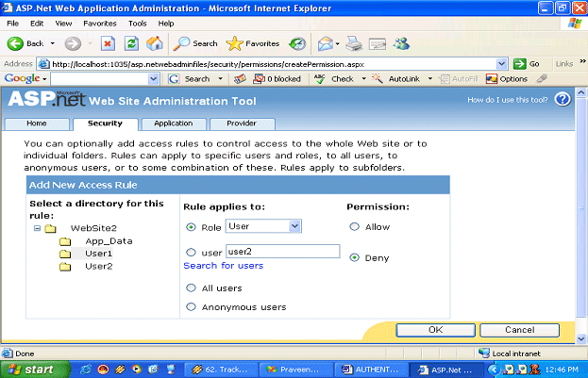Image resolution: width=588 pixels, height=378 pixels.
Task: Click the highlighter pen icon on Google toolbar
Action: pyautogui.click(x=542, y=78)
